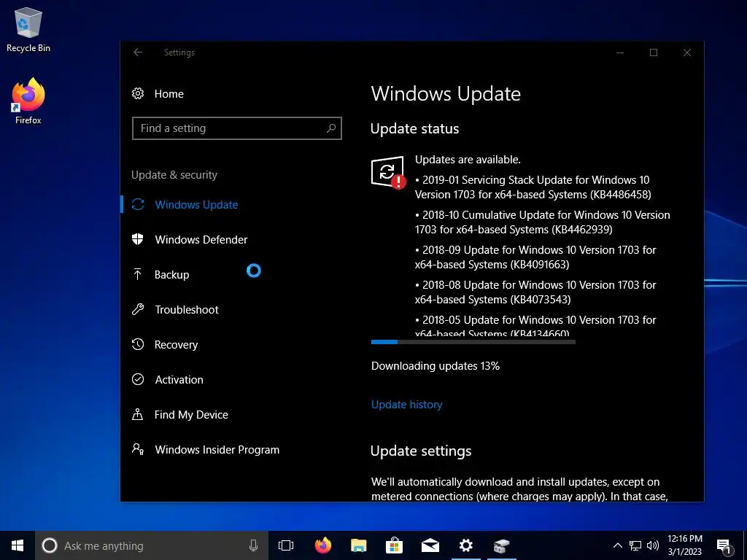This screenshot has width=747, height=560.
Task: Click the 2018-09 Update KB4091663 entry
Action: coord(535,257)
